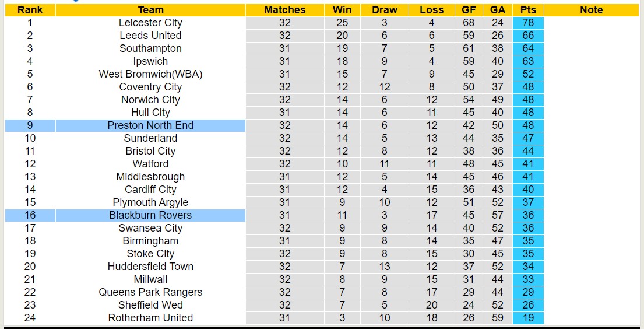Select the Rotherham United team name
Image resolution: width=644 pixels, height=329 pixels.
click(x=150, y=318)
